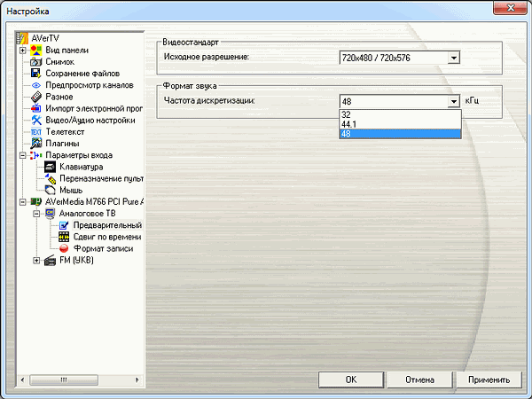Click the tree scrollbar right arrow

(x=137, y=380)
